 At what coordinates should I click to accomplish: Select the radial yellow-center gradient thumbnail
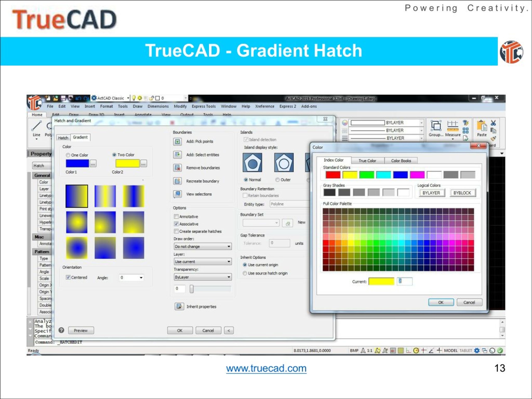[x=77, y=222]
